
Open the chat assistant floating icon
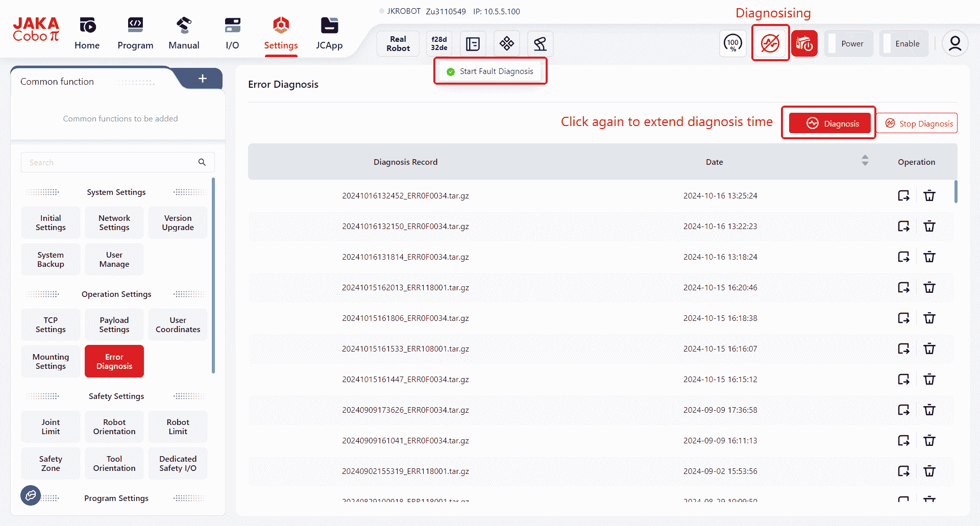(x=31, y=495)
